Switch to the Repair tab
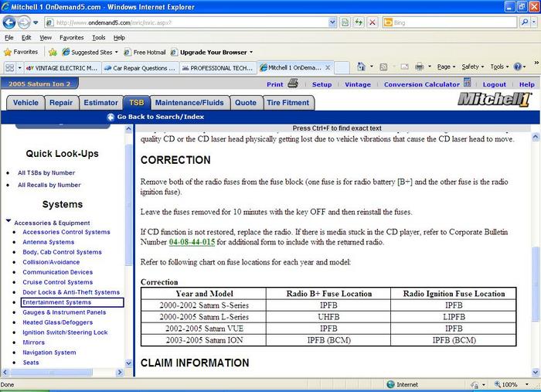The image size is (541, 392). tap(61, 103)
